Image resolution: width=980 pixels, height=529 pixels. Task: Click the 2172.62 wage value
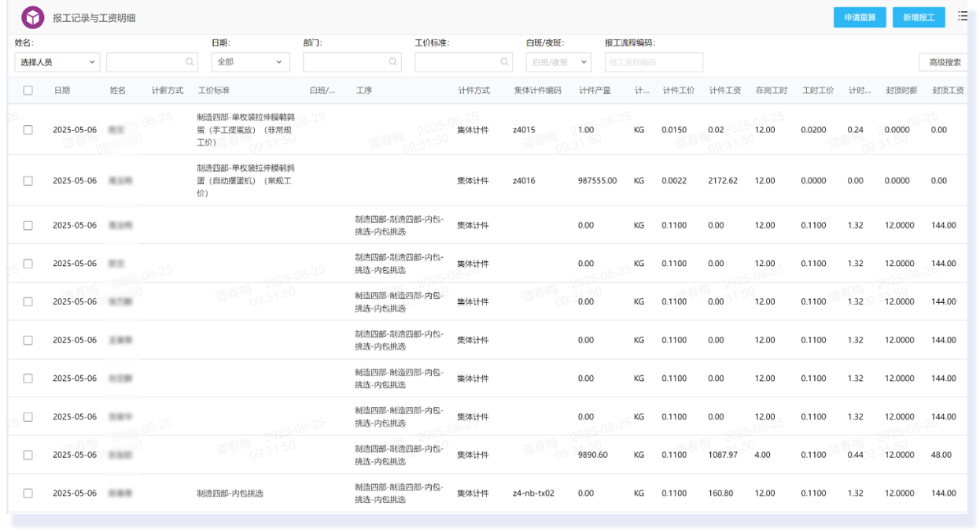pyautogui.click(x=723, y=181)
